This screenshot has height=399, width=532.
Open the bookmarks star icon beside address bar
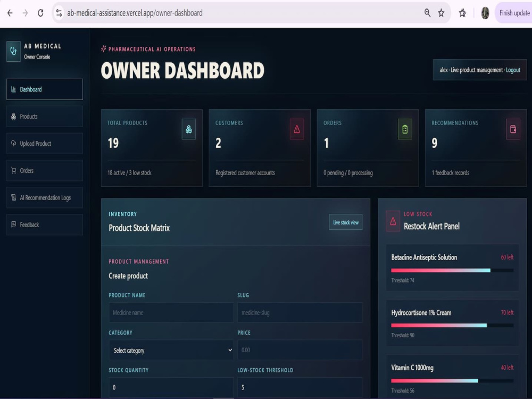click(x=462, y=13)
